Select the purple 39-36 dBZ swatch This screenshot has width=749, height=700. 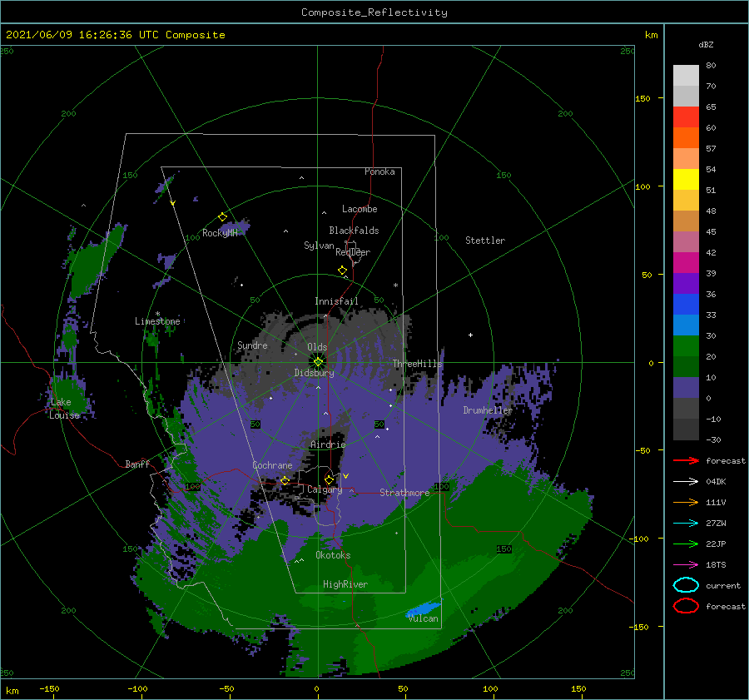686,283
